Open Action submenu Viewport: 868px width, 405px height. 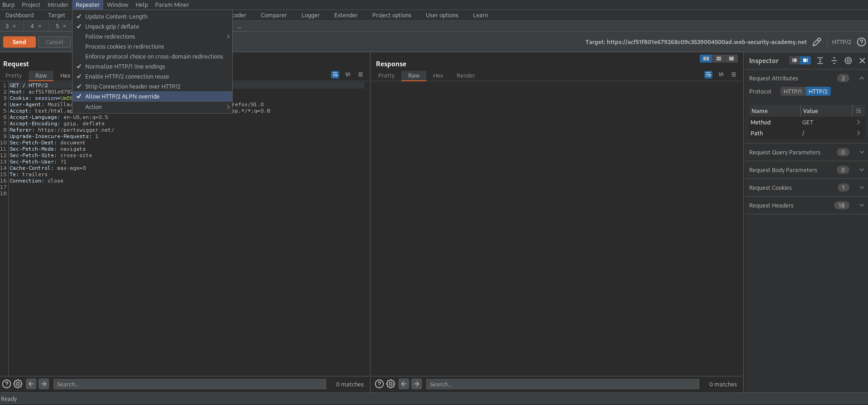(x=152, y=107)
